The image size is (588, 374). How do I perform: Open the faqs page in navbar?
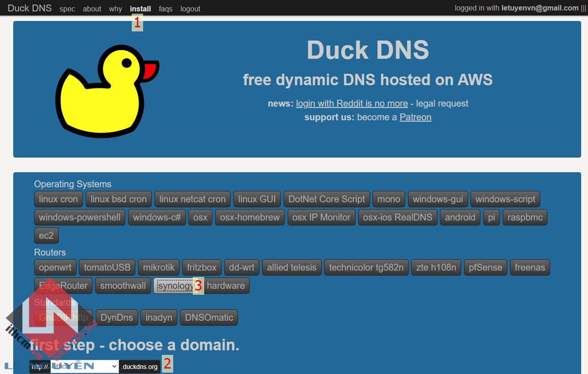tap(166, 9)
